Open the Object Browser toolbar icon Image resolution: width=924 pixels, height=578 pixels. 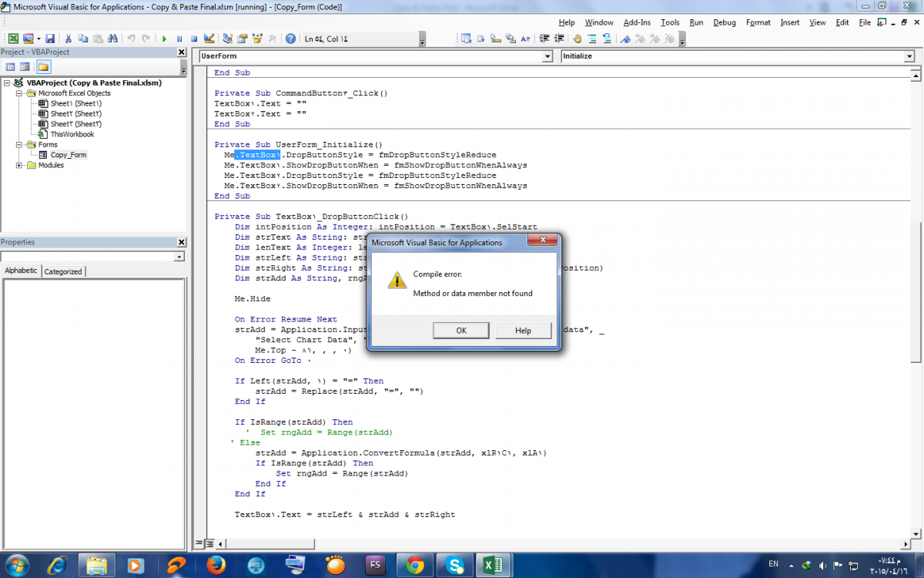(x=257, y=38)
